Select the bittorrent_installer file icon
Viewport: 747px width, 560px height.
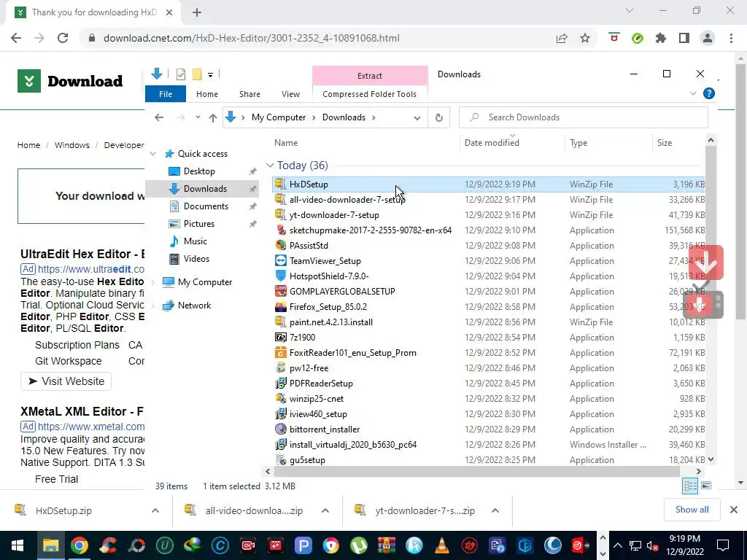281,429
